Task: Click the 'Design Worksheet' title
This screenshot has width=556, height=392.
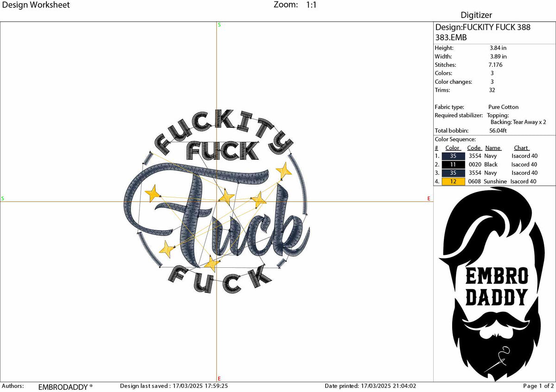Action: (x=36, y=5)
